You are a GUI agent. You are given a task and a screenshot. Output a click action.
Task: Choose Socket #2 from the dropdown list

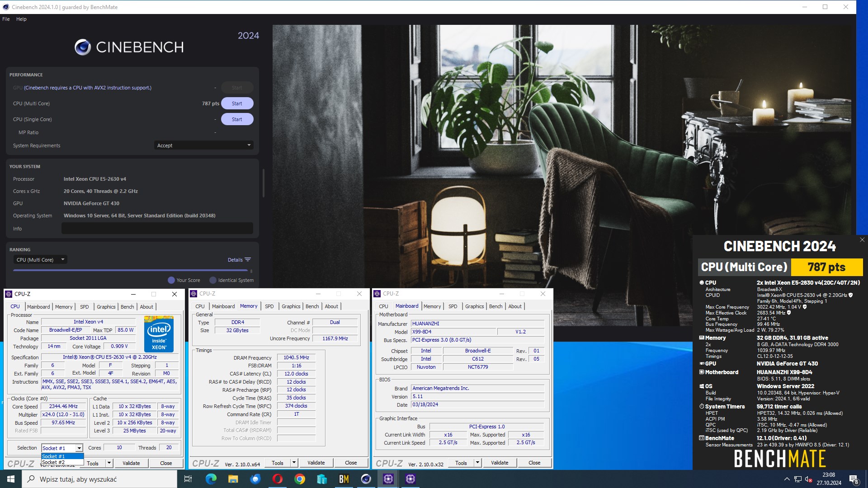coord(62,462)
